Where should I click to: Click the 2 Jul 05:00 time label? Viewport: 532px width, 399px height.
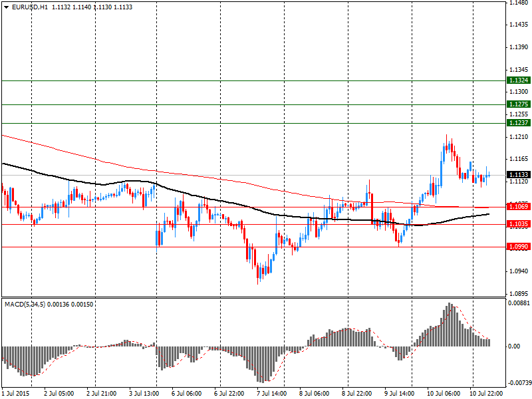click(x=59, y=394)
